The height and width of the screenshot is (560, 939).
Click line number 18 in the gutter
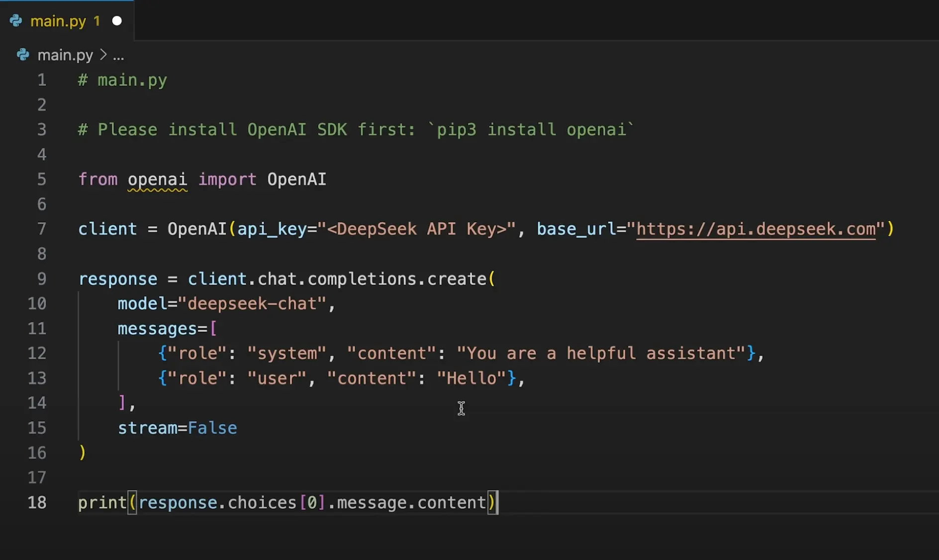point(37,503)
